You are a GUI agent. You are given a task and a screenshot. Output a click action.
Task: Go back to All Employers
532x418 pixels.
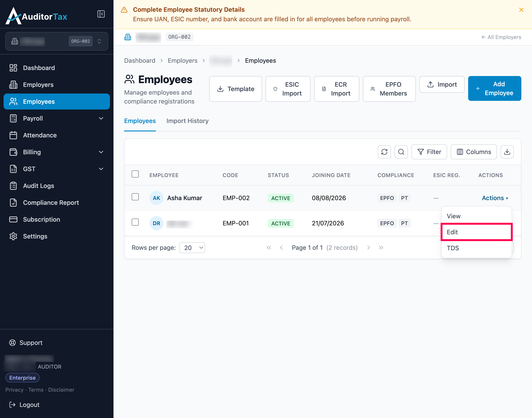pyautogui.click(x=501, y=37)
